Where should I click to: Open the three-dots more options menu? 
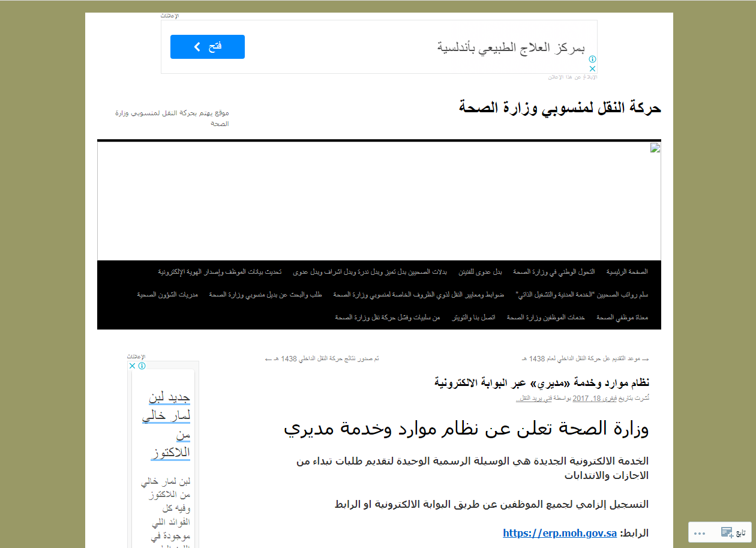(x=700, y=533)
